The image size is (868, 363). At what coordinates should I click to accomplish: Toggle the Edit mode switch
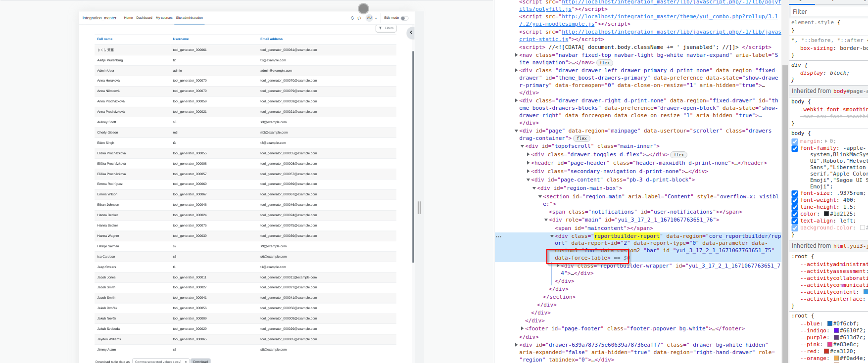tap(404, 18)
